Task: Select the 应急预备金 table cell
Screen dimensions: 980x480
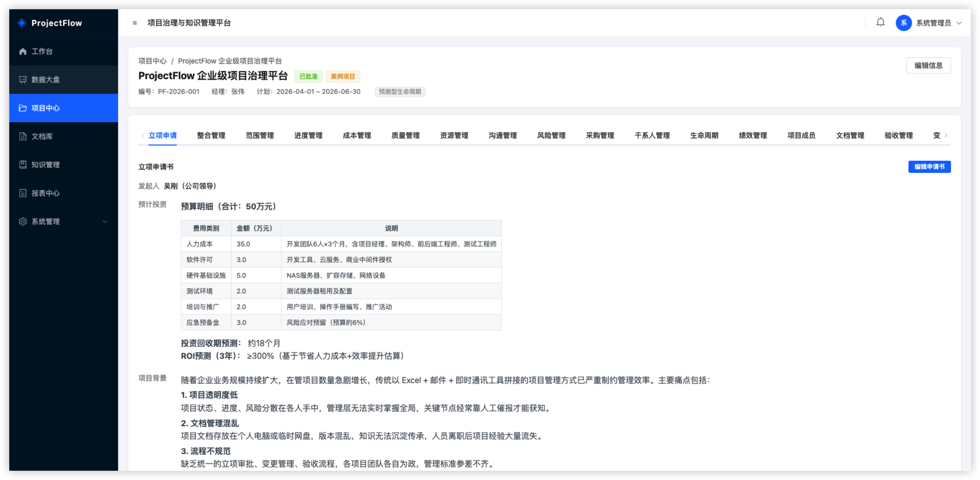Action: 206,322
